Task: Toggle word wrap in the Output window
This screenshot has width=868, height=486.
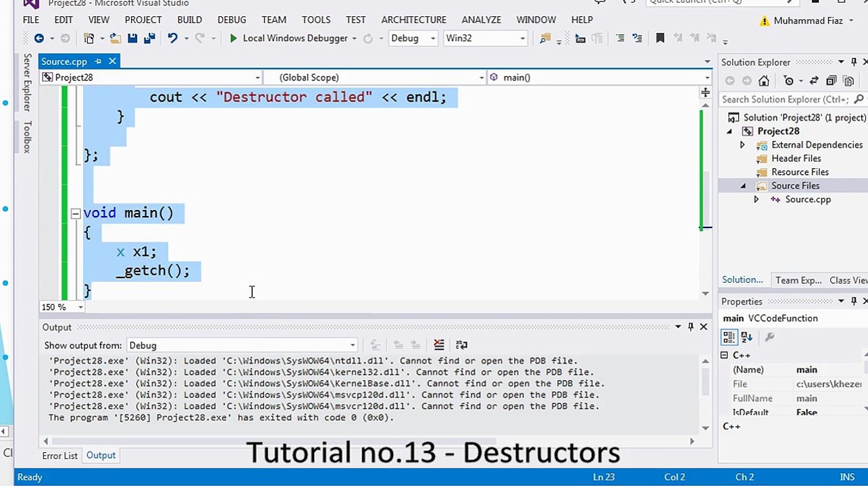Action: click(462, 345)
